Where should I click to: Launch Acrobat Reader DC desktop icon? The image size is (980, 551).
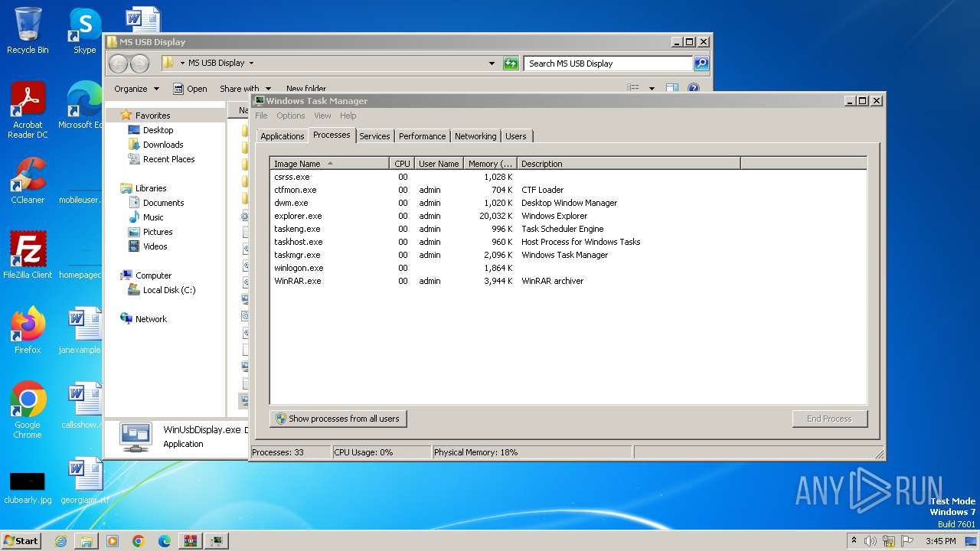[x=28, y=101]
